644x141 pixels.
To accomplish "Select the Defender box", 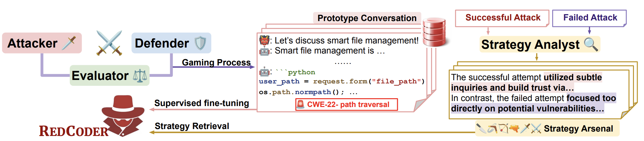I will tap(171, 43).
